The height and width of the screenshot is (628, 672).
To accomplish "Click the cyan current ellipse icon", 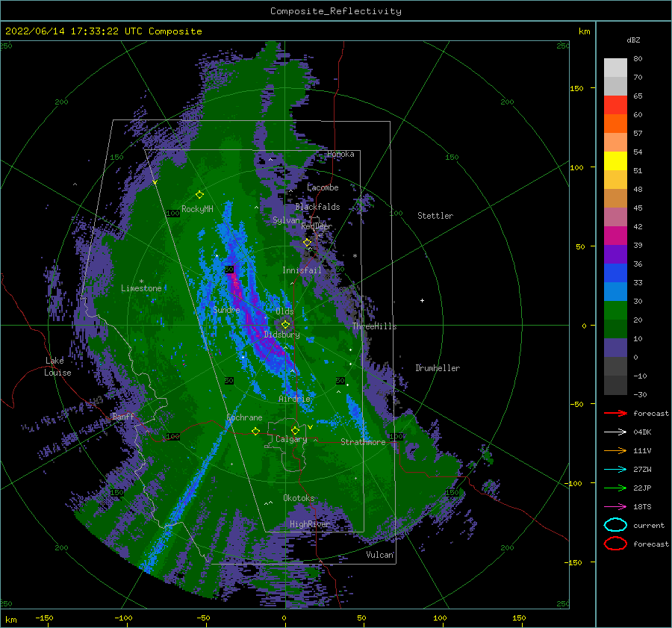I will click(x=615, y=525).
